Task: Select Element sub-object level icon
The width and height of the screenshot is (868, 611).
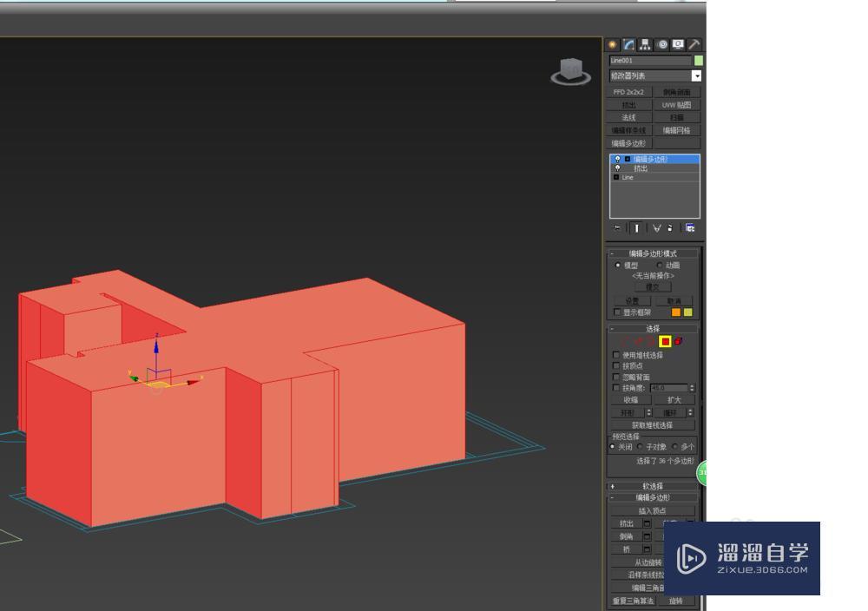Action: click(678, 341)
